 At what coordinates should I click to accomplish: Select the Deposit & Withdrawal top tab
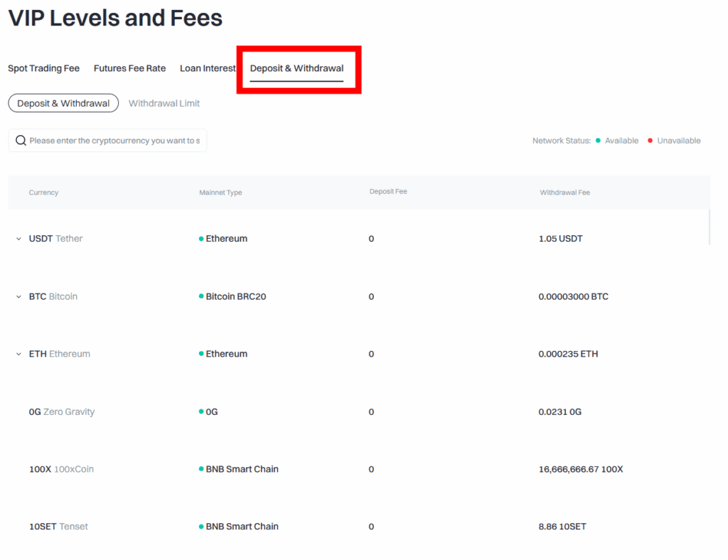point(296,68)
